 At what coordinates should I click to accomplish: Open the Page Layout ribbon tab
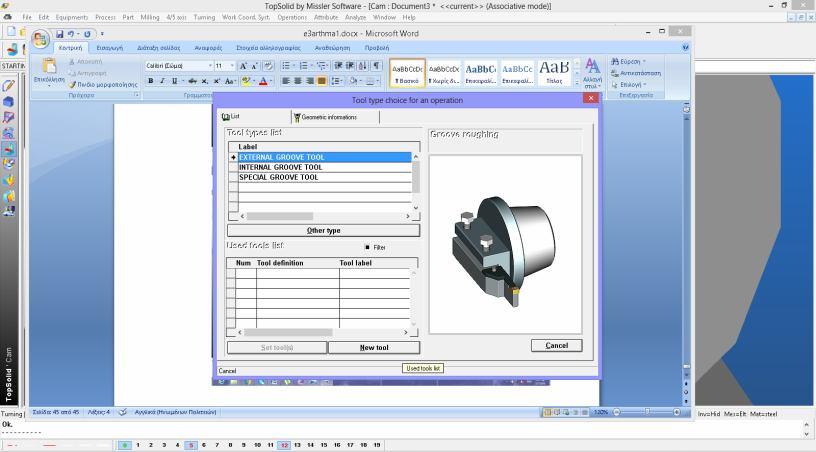tap(158, 48)
